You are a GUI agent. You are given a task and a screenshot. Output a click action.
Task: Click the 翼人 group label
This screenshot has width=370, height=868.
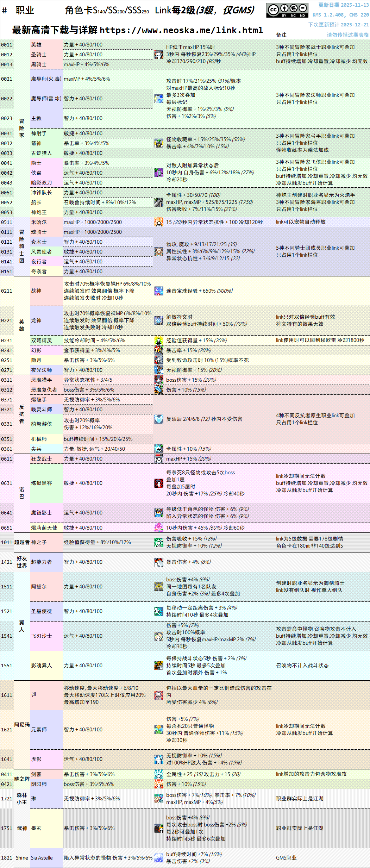tap(21, 626)
